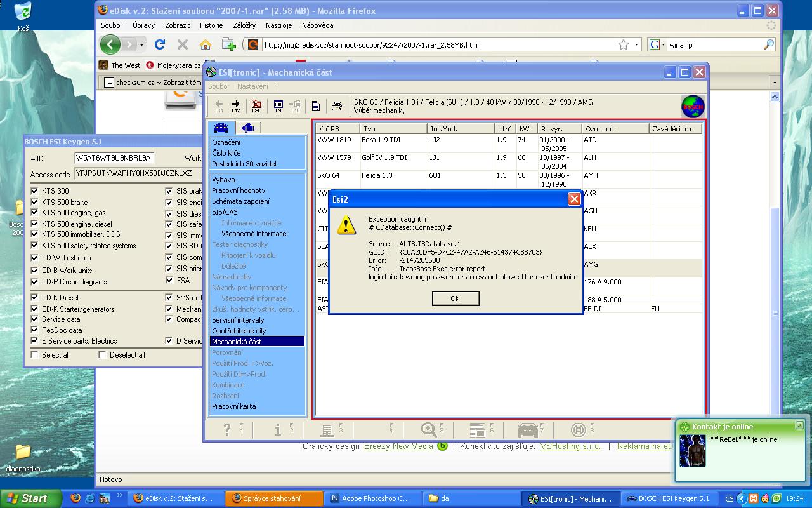Click the F10 tree icon in ESI[tronic]
This screenshot has width=812, height=508.
pyautogui.click(x=295, y=105)
